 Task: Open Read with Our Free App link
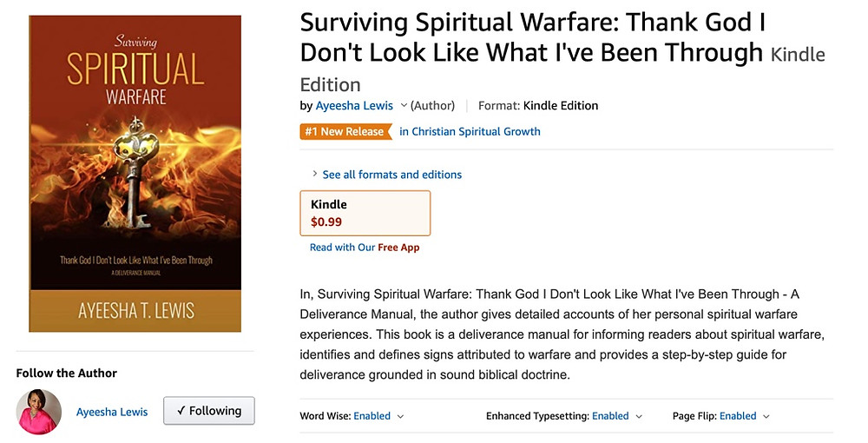coord(365,248)
